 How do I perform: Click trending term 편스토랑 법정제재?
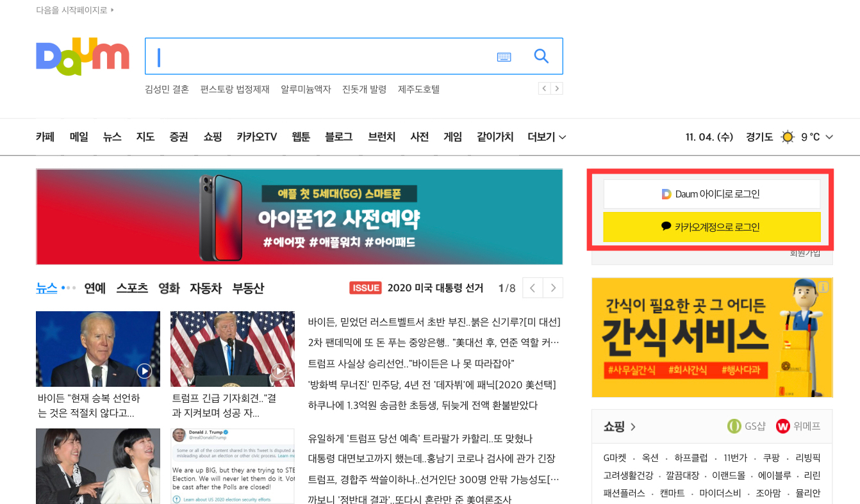(x=235, y=89)
